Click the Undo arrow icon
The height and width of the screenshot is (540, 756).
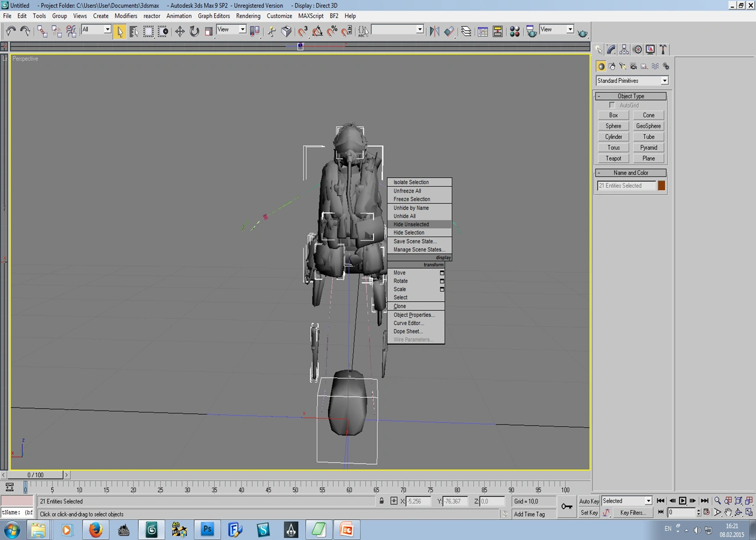point(10,31)
